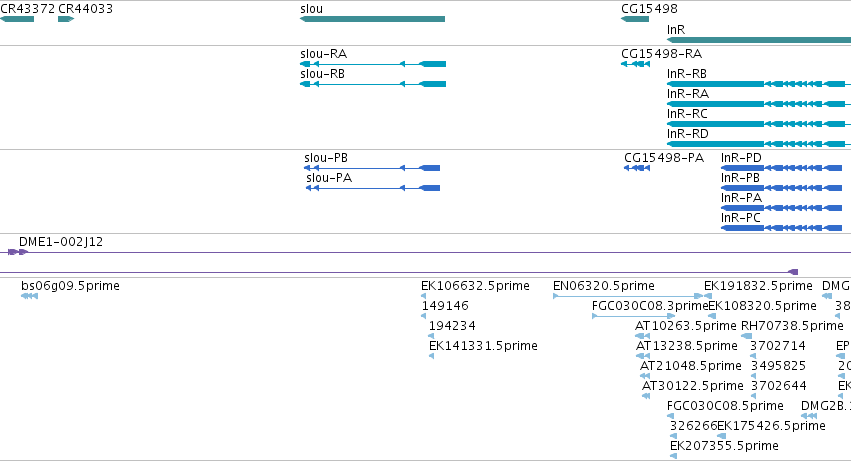
Task: Select the slou-PB protein coding feature
Action: (x=372, y=168)
